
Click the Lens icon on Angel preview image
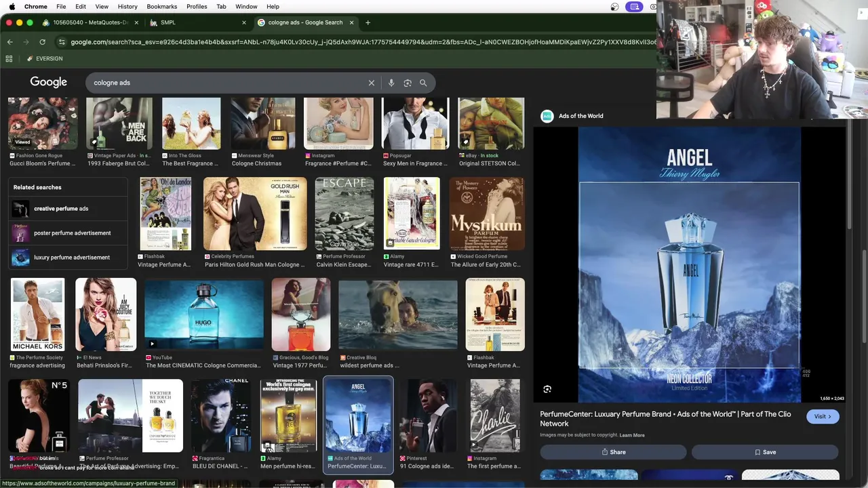click(x=547, y=389)
